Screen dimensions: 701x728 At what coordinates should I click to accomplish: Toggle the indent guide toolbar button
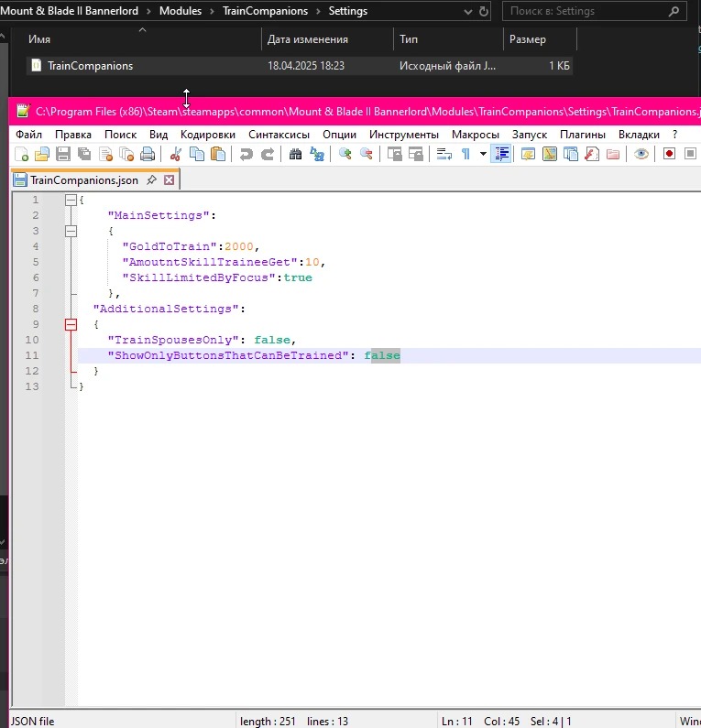(501, 154)
